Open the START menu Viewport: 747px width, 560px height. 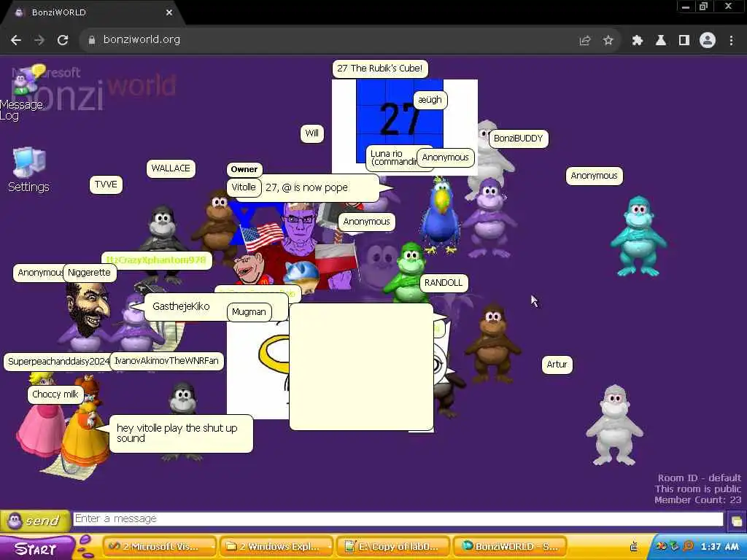36,548
